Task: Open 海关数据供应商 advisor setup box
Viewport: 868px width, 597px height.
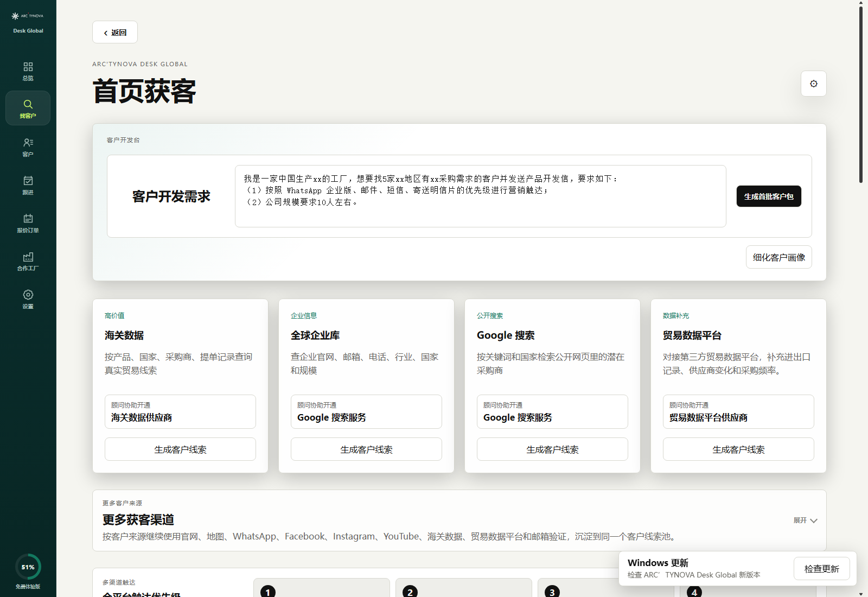Action: pyautogui.click(x=180, y=411)
